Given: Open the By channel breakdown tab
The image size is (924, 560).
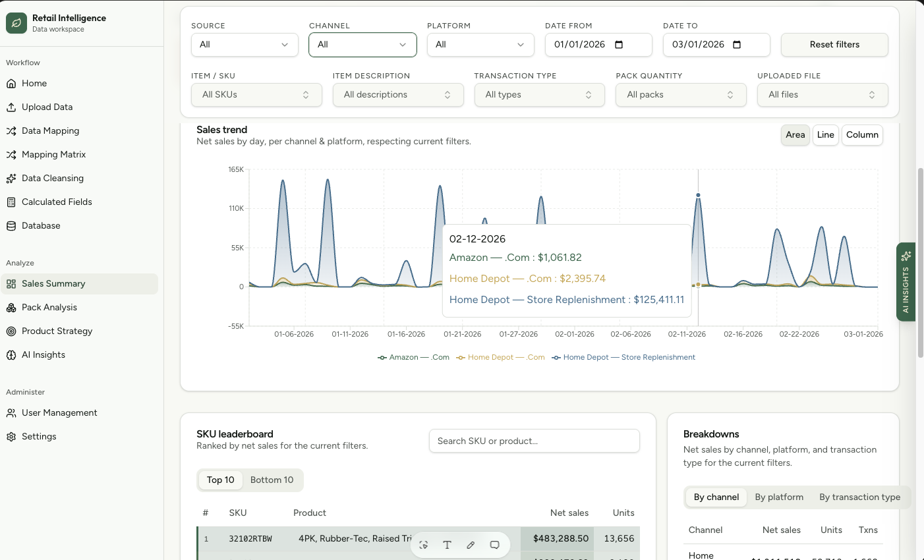Looking at the screenshot, I should click(x=716, y=497).
